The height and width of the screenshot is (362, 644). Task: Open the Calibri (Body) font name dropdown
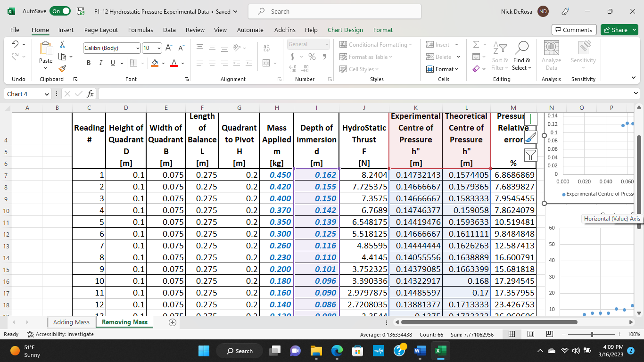[138, 48]
